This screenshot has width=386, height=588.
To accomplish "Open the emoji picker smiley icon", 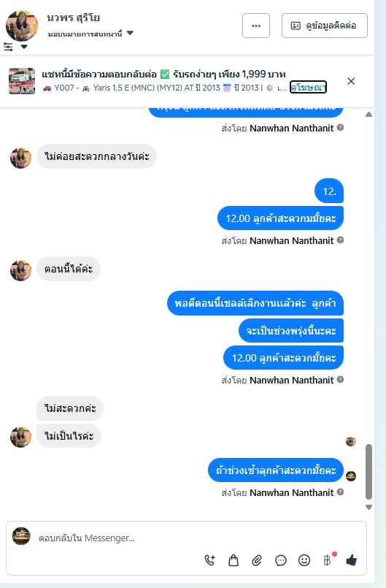I will point(304,560).
